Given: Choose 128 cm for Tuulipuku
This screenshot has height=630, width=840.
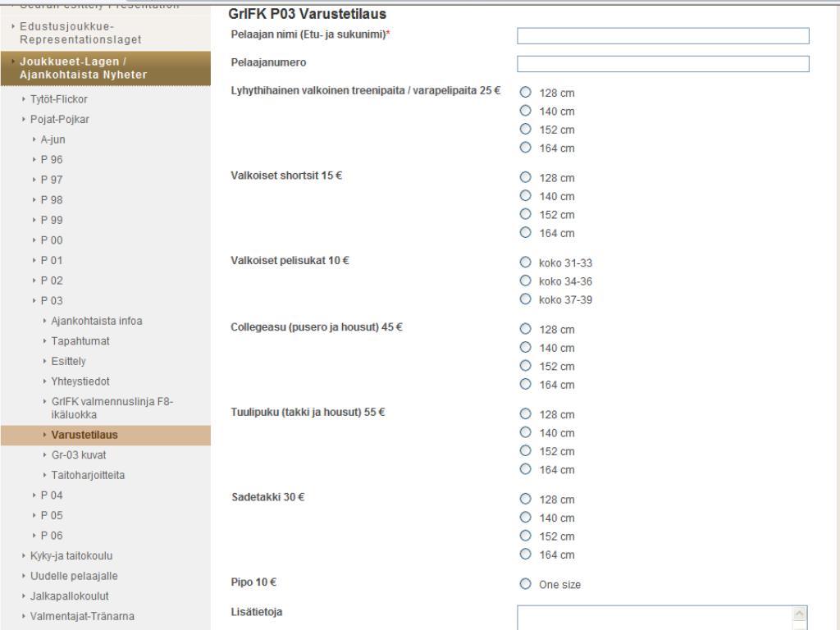Looking at the screenshot, I should pos(526,413).
